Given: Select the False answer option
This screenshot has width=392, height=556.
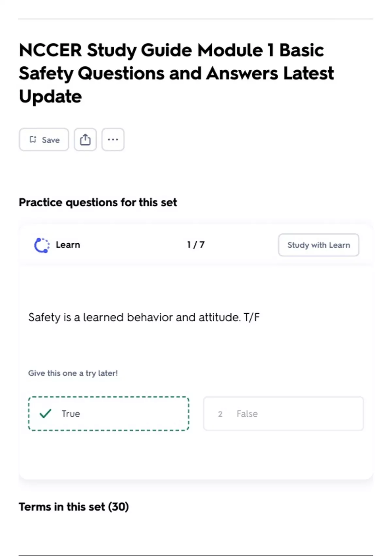Looking at the screenshot, I should [283, 414].
